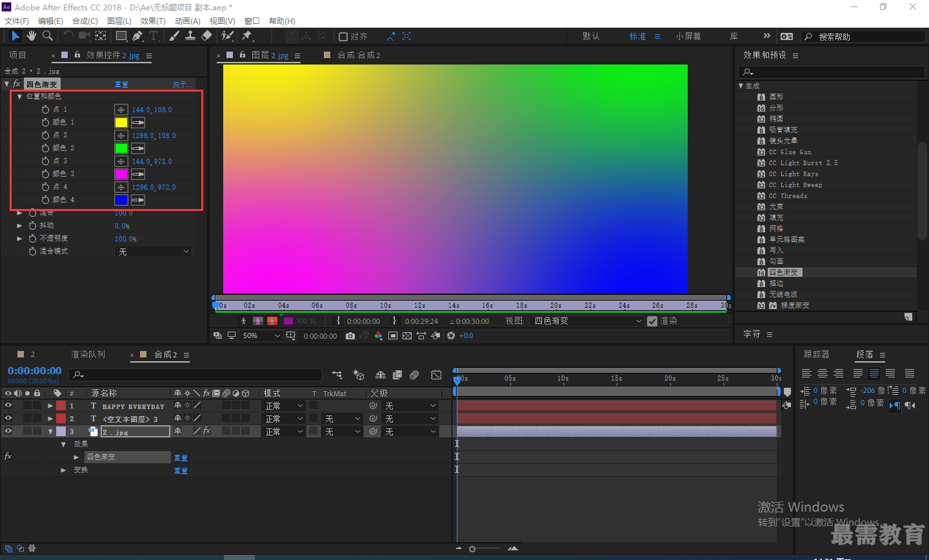Select the 小屏幕 workspace
This screenshot has width=929, height=560.
click(688, 36)
